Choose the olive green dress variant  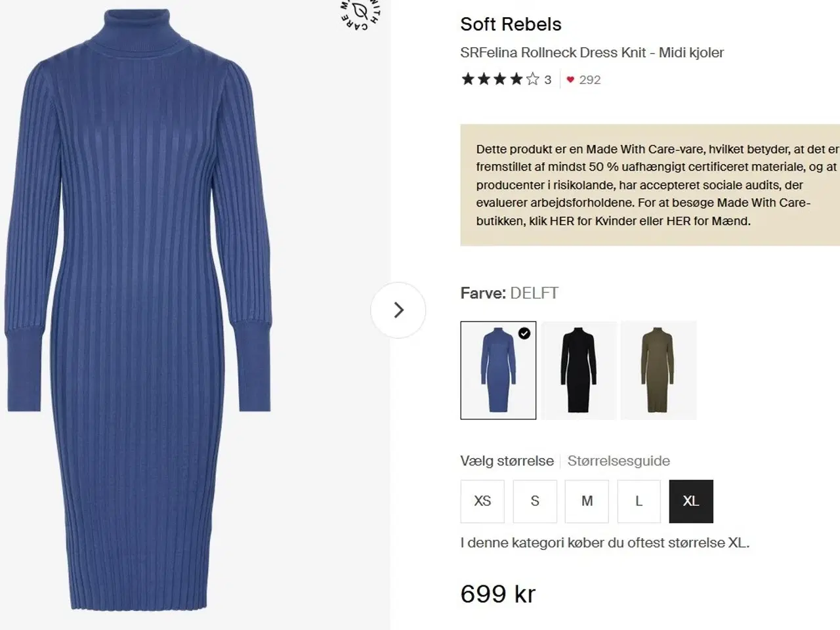[x=658, y=370]
